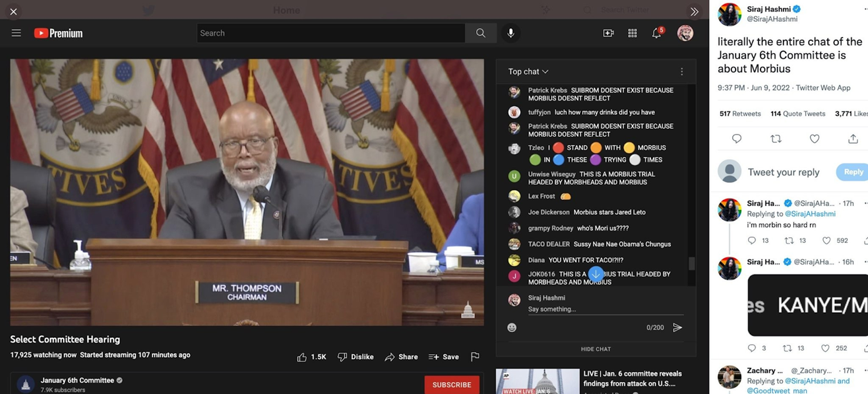
Task: Click JOK0616's pink J avatar
Action: point(514,276)
